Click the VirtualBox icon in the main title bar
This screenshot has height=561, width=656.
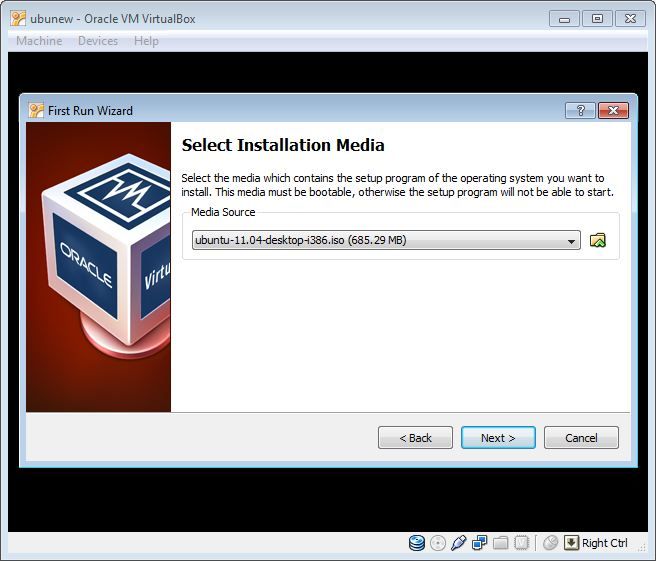18,19
